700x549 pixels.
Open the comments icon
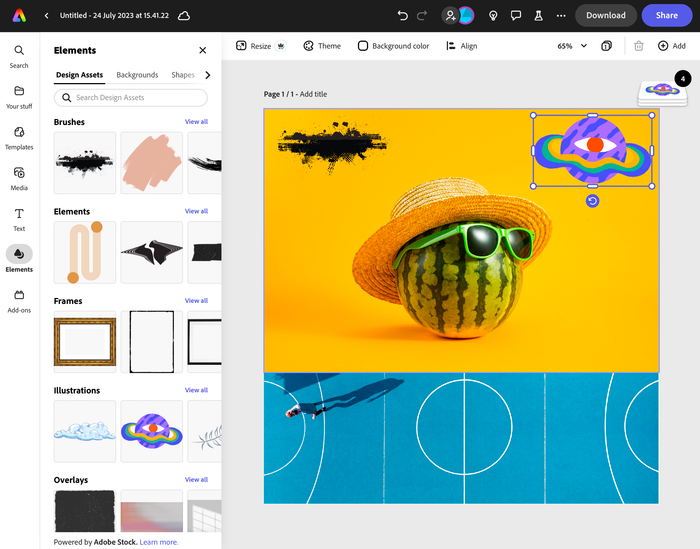[x=516, y=16]
